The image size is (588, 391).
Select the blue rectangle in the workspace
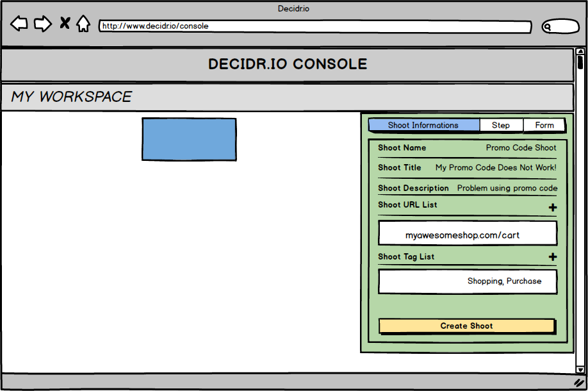(x=189, y=138)
